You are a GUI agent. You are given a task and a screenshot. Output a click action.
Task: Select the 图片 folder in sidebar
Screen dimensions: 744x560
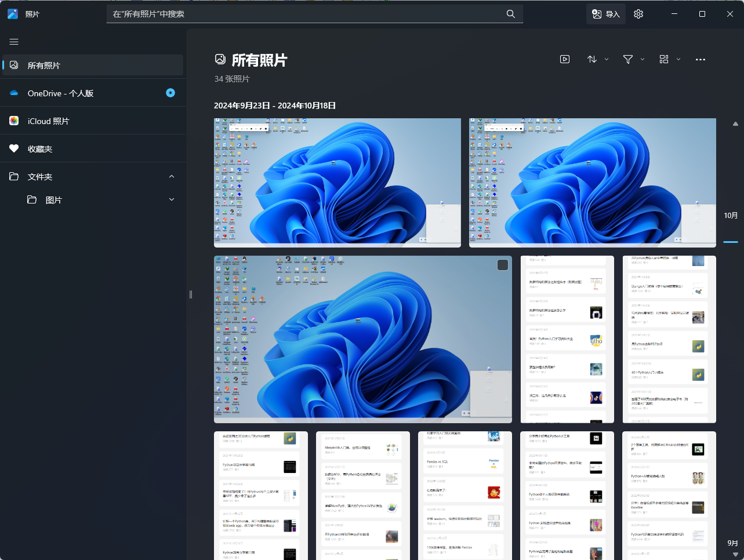(x=93, y=200)
